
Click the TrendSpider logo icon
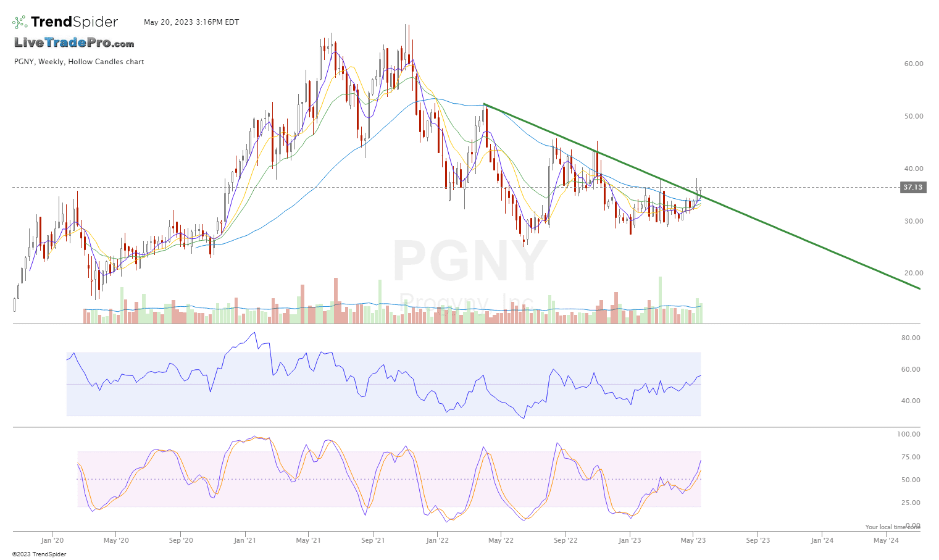[20, 22]
